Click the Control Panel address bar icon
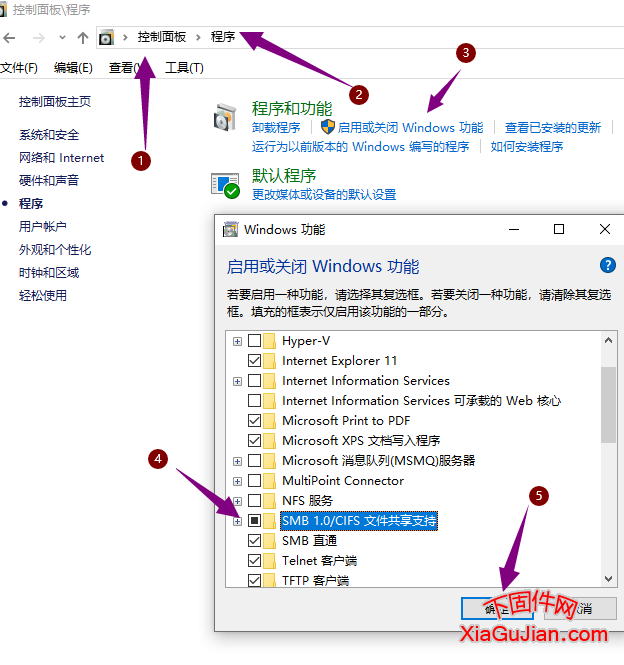 [x=106, y=38]
